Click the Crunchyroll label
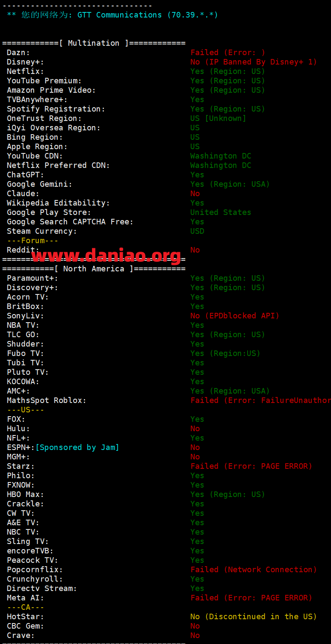The width and height of the screenshot is (331, 644). click(35, 579)
